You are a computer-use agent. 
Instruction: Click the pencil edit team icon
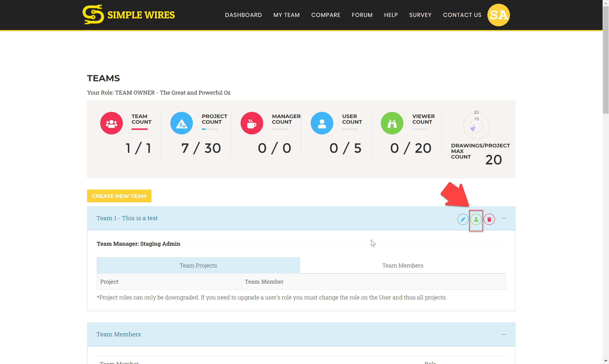tap(463, 219)
